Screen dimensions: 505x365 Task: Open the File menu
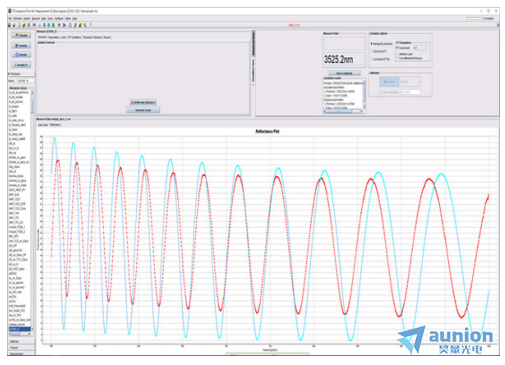tap(10, 19)
